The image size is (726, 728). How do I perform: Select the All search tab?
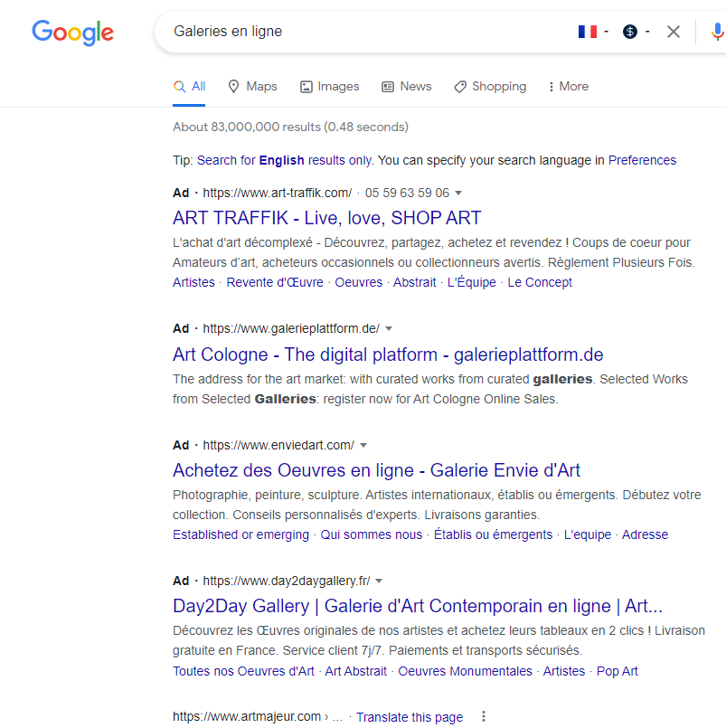click(189, 86)
